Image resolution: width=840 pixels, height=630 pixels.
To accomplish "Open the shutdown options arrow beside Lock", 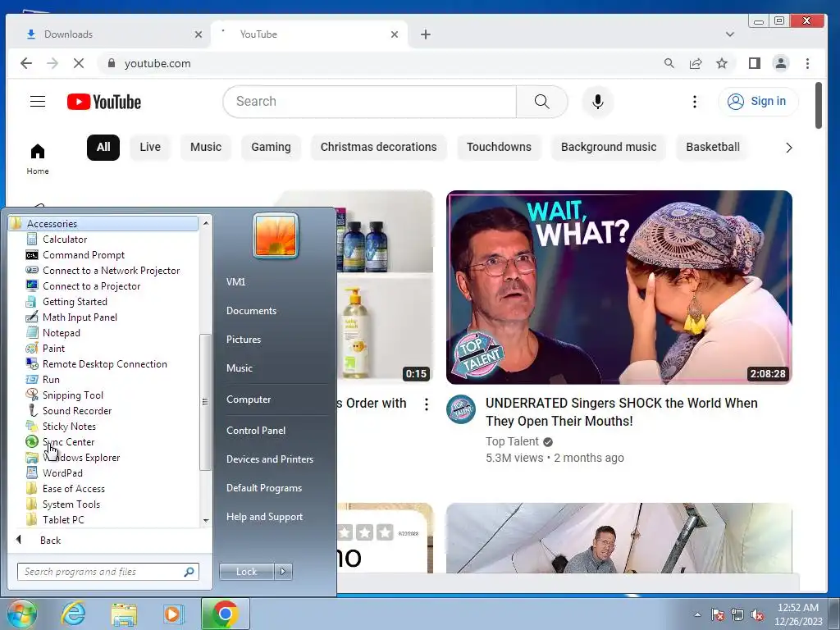I will tap(283, 572).
